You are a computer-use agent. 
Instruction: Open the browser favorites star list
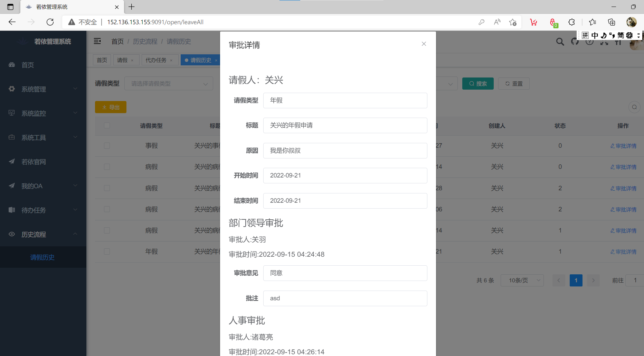pyautogui.click(x=592, y=22)
